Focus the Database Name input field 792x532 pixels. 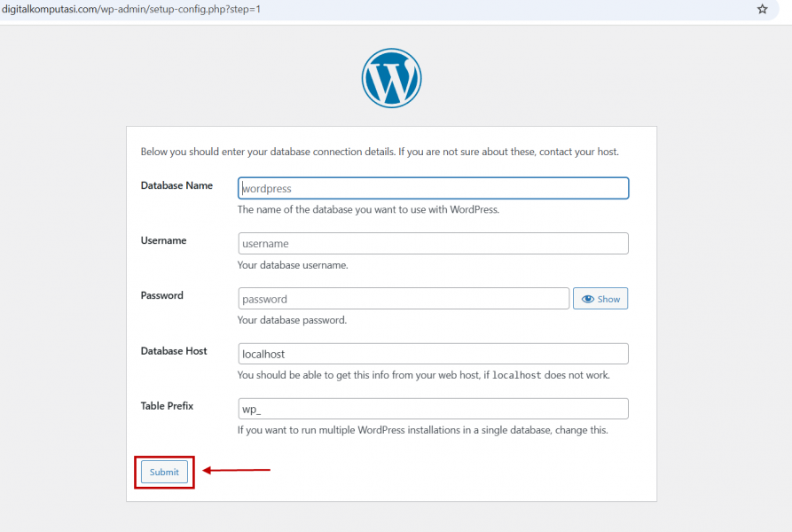click(x=434, y=188)
